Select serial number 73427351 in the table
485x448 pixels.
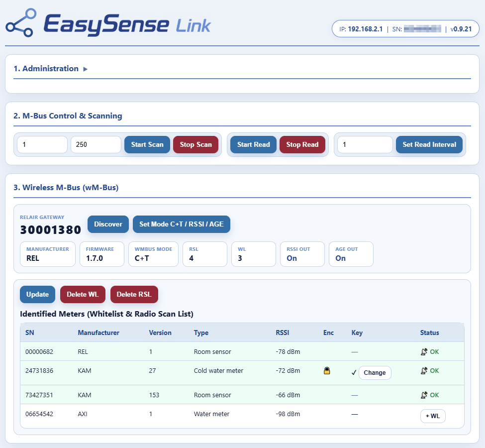(39, 395)
